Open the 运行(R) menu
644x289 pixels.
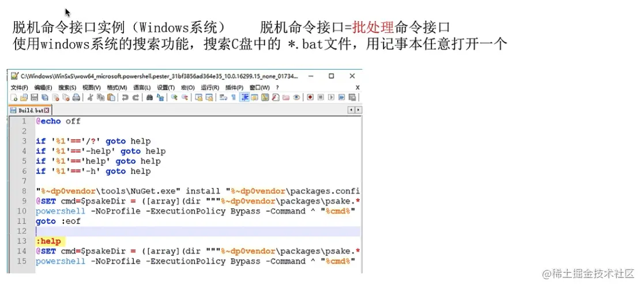tap(210, 88)
